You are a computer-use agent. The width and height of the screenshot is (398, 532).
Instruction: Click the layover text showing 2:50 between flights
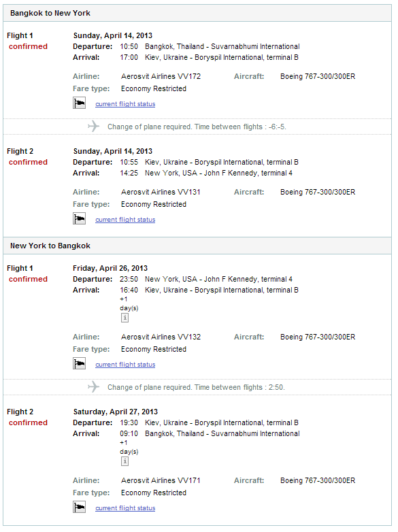point(196,387)
